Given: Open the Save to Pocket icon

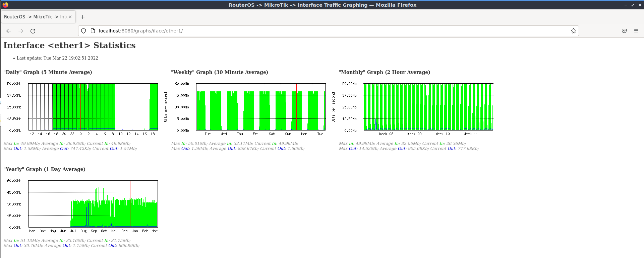Looking at the screenshot, I should (x=624, y=31).
